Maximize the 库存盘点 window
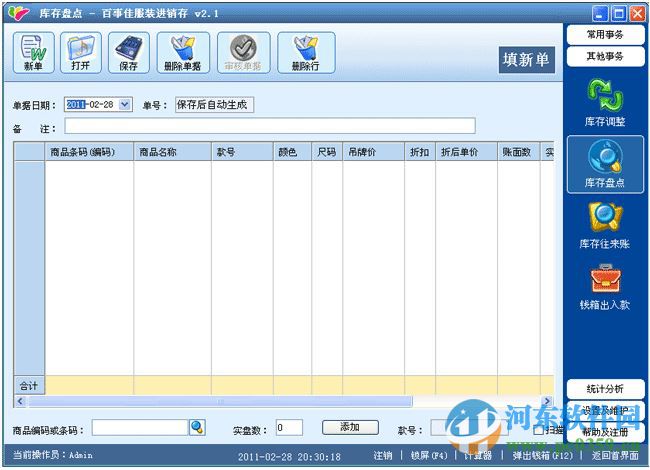This screenshot has width=650, height=470. pos(619,14)
